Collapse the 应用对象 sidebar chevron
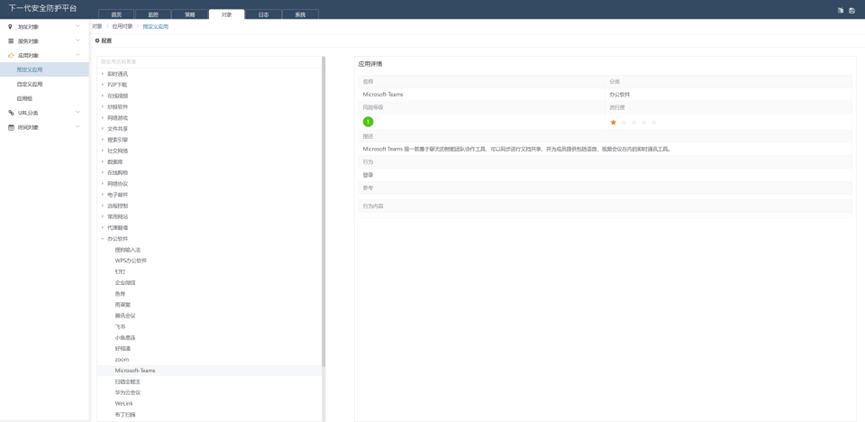 point(78,55)
